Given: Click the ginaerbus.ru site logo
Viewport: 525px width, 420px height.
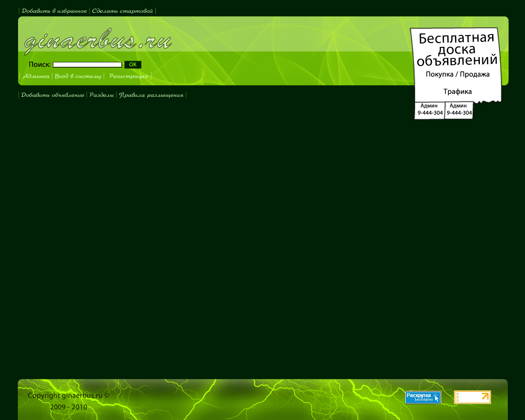Looking at the screenshot, I should [98, 41].
